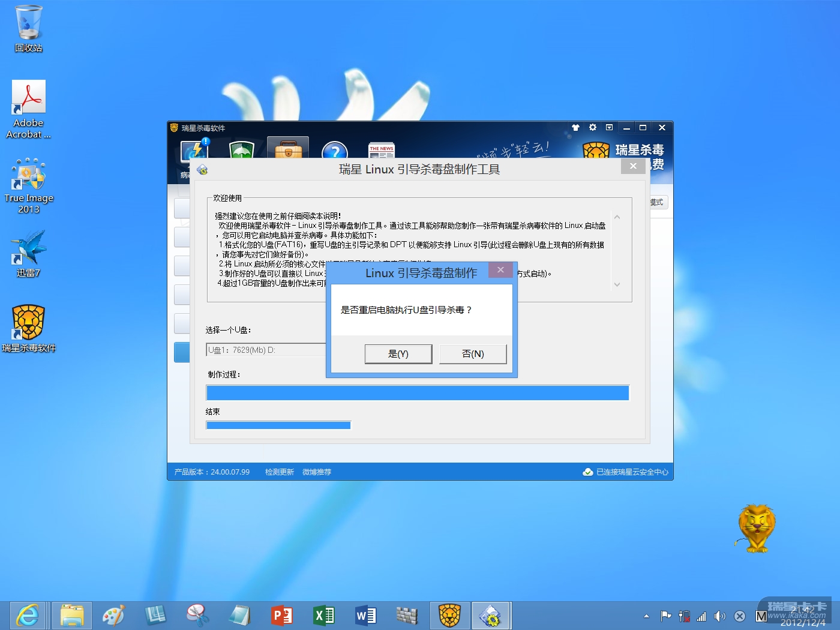Image resolution: width=840 pixels, height=630 pixels.
Task: Click 是(Y) to restart the computer
Action: click(398, 354)
